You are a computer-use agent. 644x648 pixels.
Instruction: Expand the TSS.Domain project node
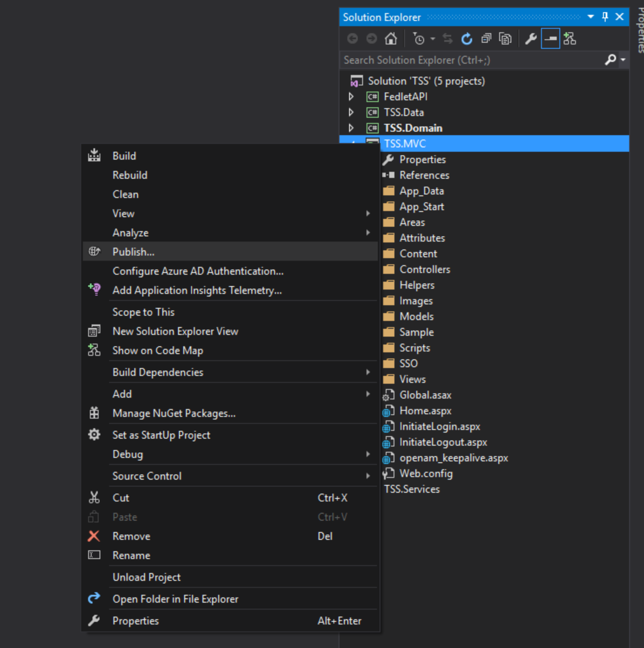pyautogui.click(x=351, y=128)
